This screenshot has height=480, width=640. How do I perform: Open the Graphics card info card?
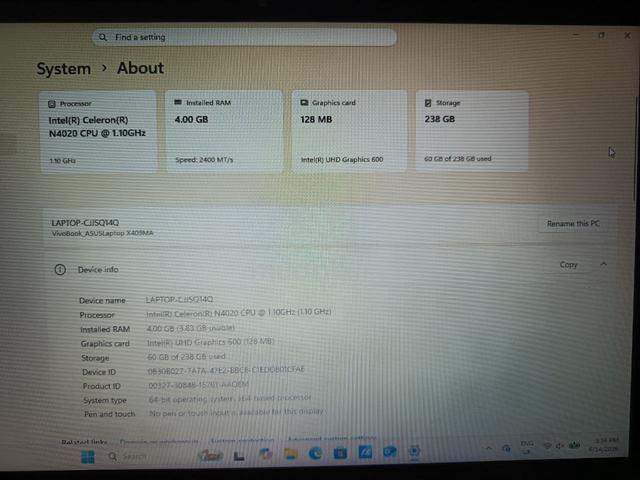point(349,131)
